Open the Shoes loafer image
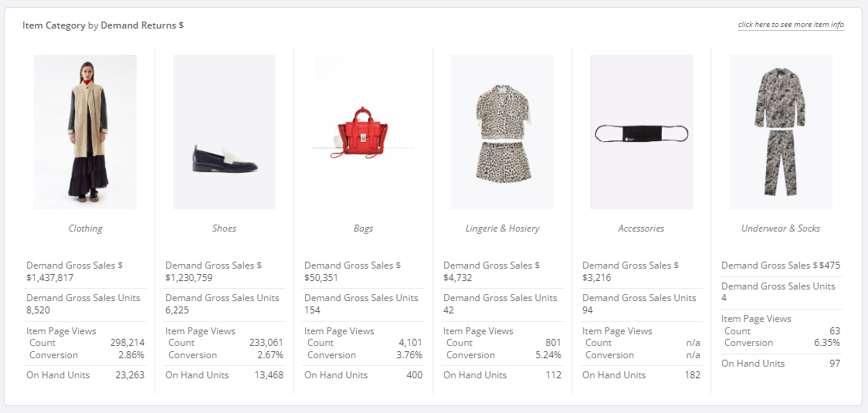Screen dimensions: 868x413 pyautogui.click(x=224, y=132)
